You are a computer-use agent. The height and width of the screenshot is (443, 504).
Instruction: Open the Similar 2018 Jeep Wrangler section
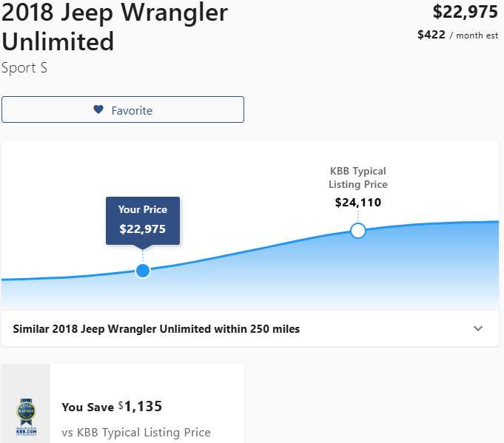(x=156, y=328)
